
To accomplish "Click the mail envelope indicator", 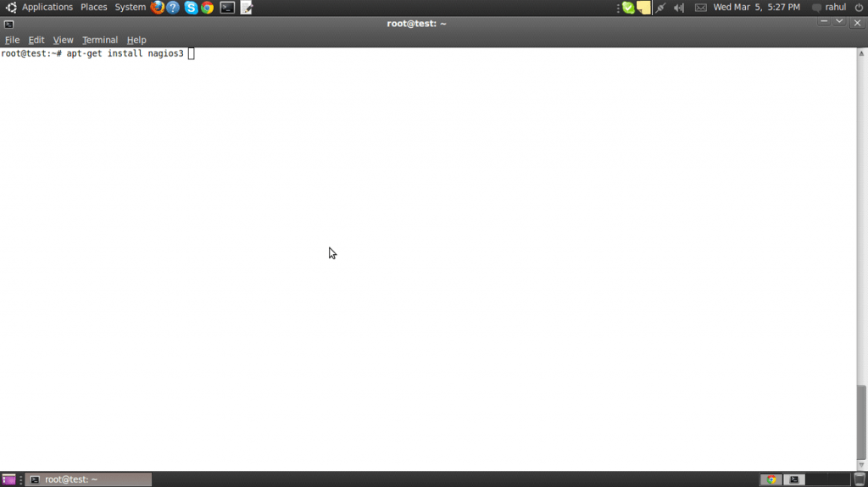I will (700, 8).
